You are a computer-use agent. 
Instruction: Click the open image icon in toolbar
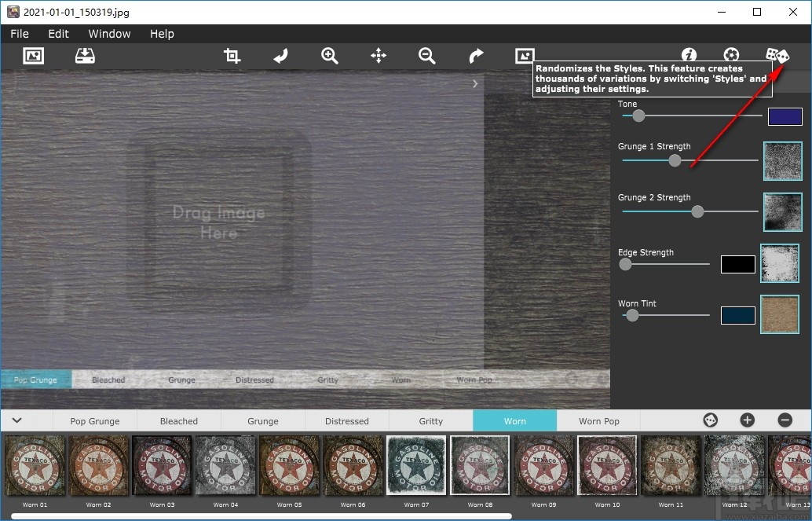click(33, 56)
